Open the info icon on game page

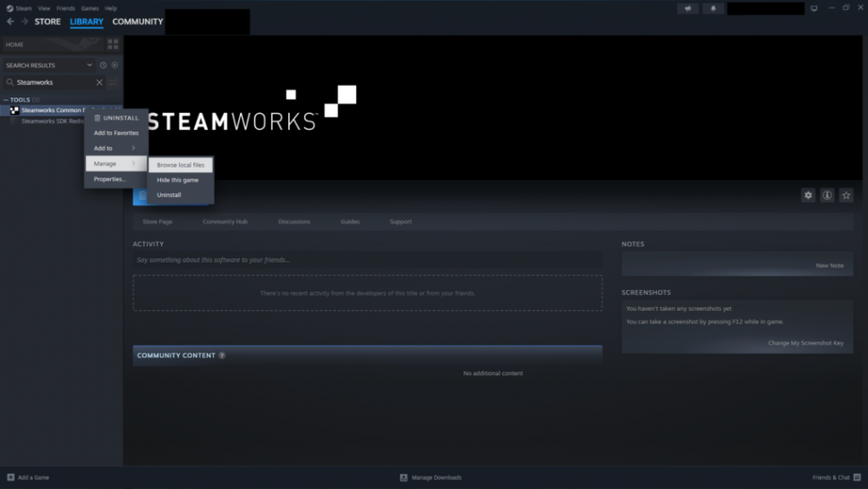827,195
